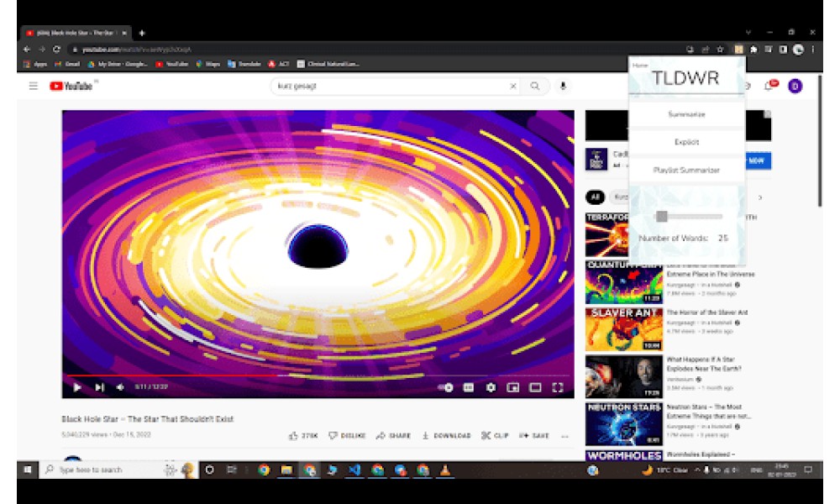Screen dimensions: 840x504
Task: Share the video
Action: [x=394, y=435]
